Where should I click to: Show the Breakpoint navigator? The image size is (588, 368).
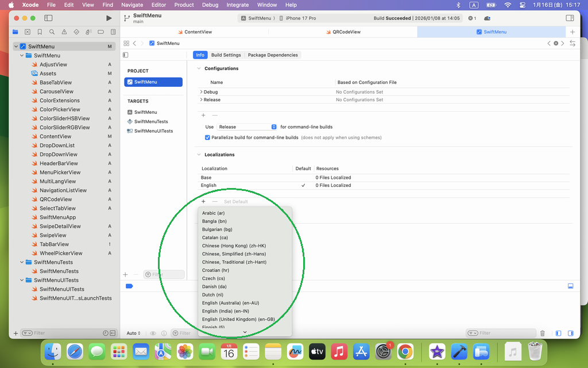pyautogui.click(x=100, y=32)
